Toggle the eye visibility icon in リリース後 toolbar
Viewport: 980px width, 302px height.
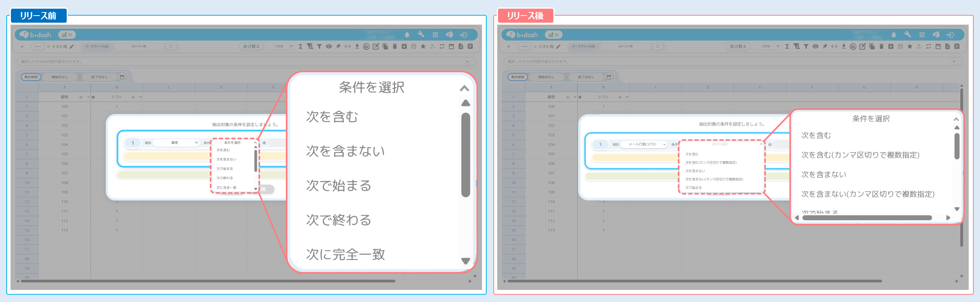815,46
